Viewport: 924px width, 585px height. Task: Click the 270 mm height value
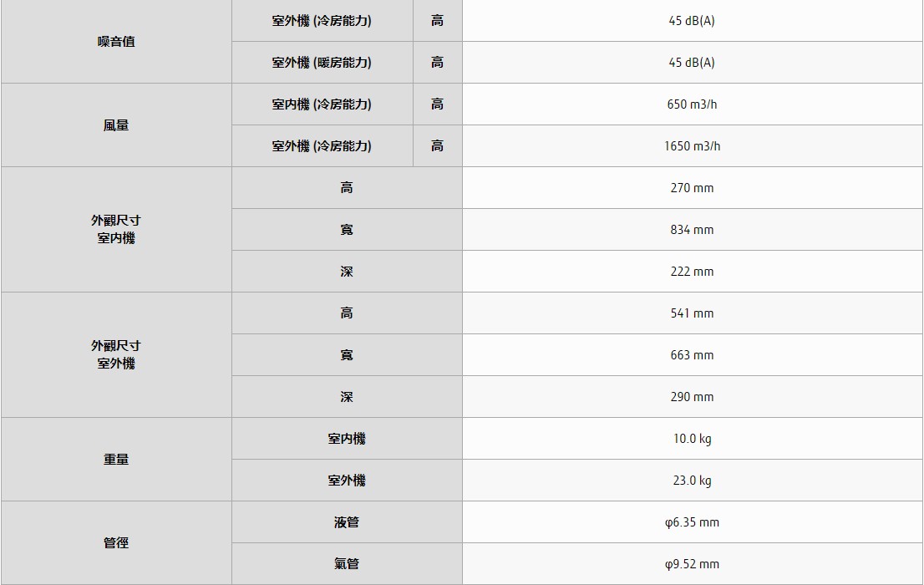tap(692, 188)
